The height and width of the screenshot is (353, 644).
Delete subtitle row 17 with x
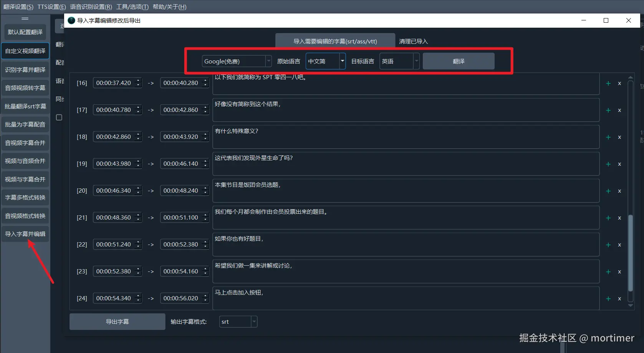click(619, 110)
